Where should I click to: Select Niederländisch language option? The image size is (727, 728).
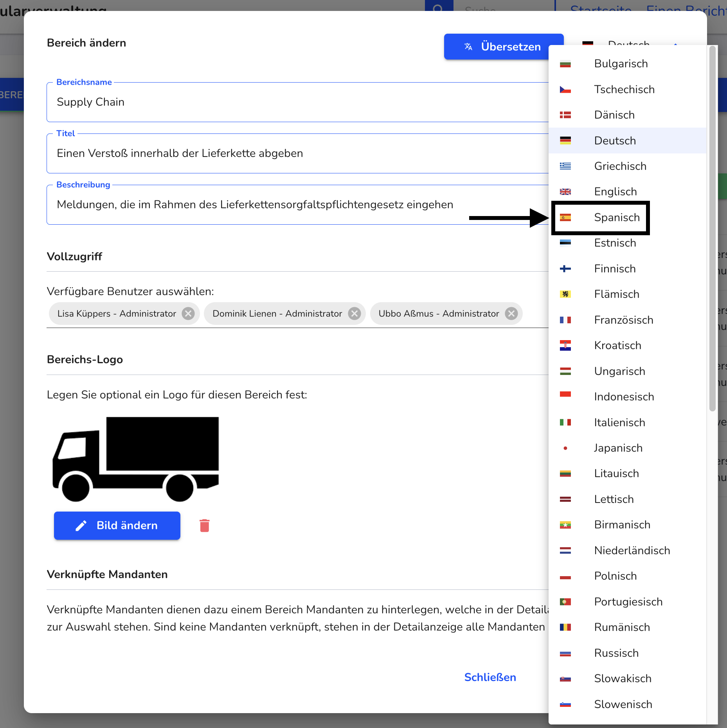click(x=628, y=550)
